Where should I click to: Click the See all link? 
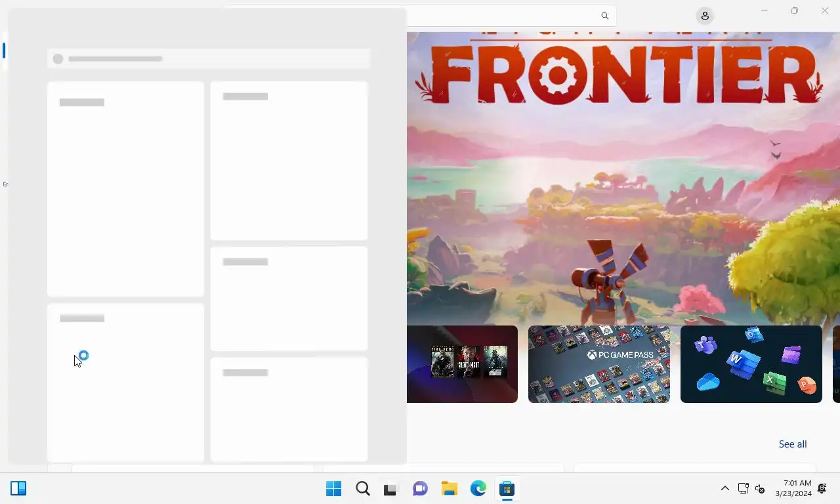tap(793, 444)
